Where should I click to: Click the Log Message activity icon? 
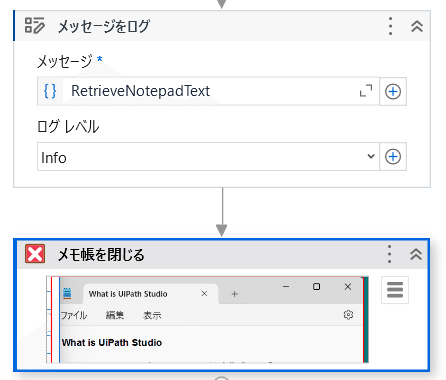(x=35, y=26)
